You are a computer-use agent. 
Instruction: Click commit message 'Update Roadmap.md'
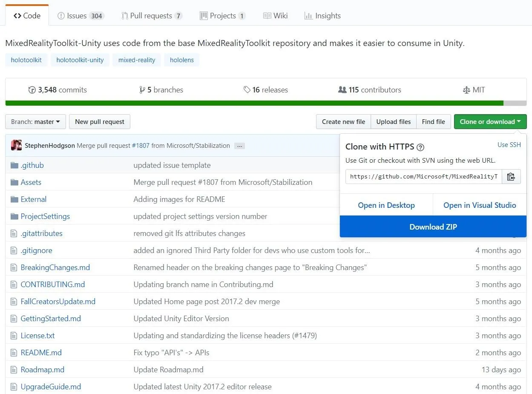[169, 370]
